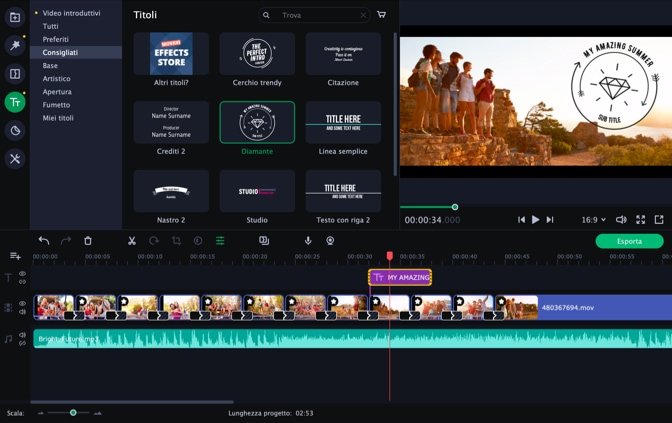Enter full screen preview mode
The image size is (672, 423).
pos(641,220)
